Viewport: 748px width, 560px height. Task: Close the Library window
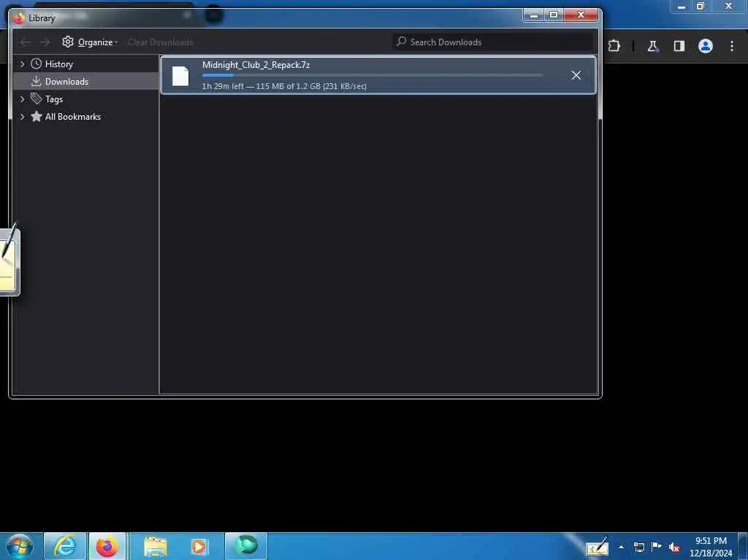pyautogui.click(x=581, y=15)
